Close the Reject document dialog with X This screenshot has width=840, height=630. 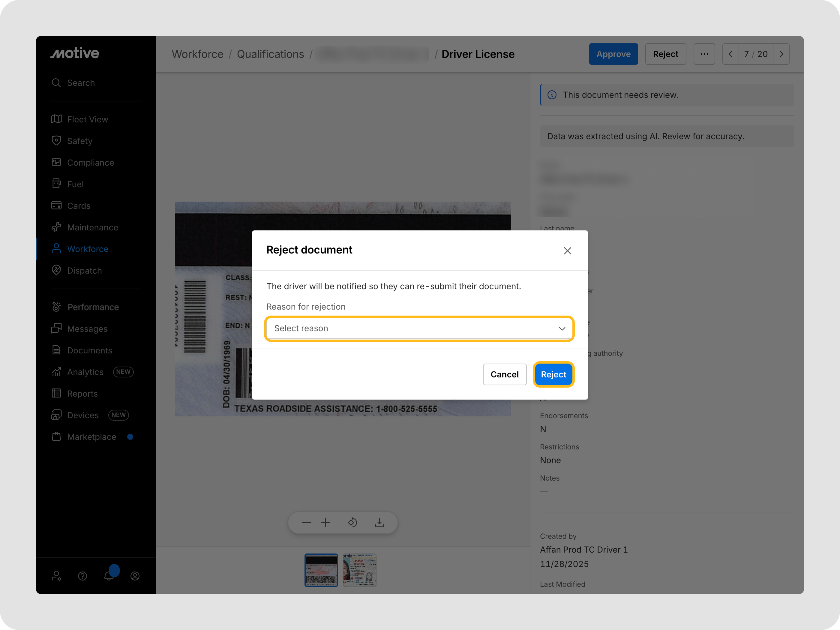pyautogui.click(x=567, y=250)
